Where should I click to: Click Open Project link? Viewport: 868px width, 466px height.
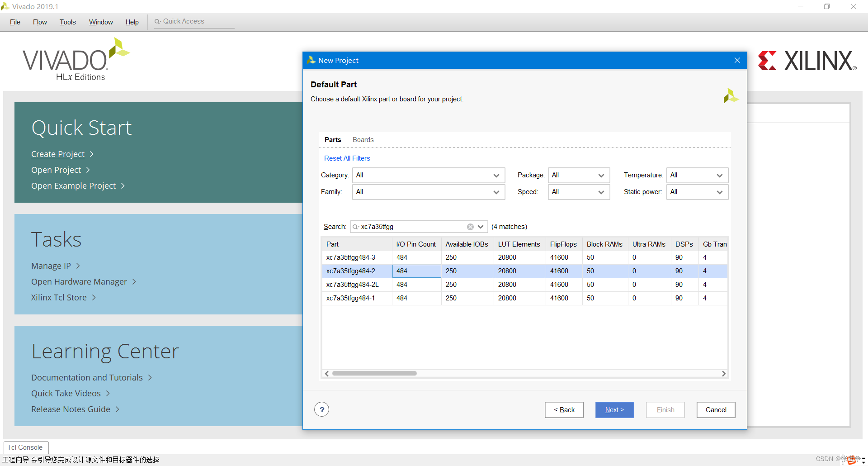(x=56, y=170)
